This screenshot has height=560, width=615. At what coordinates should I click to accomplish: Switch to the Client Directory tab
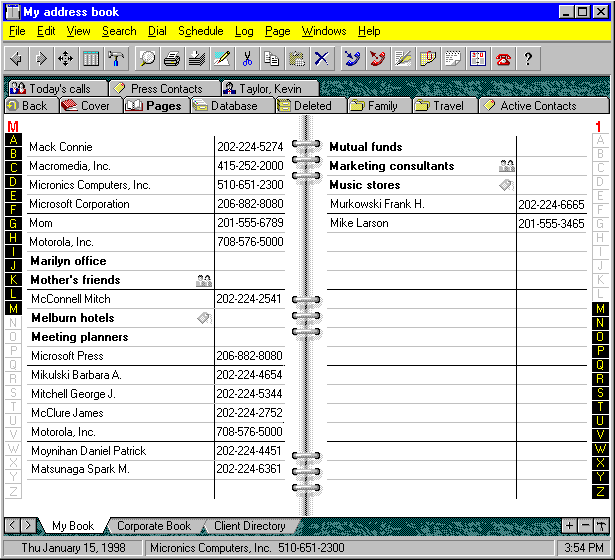[x=249, y=526]
